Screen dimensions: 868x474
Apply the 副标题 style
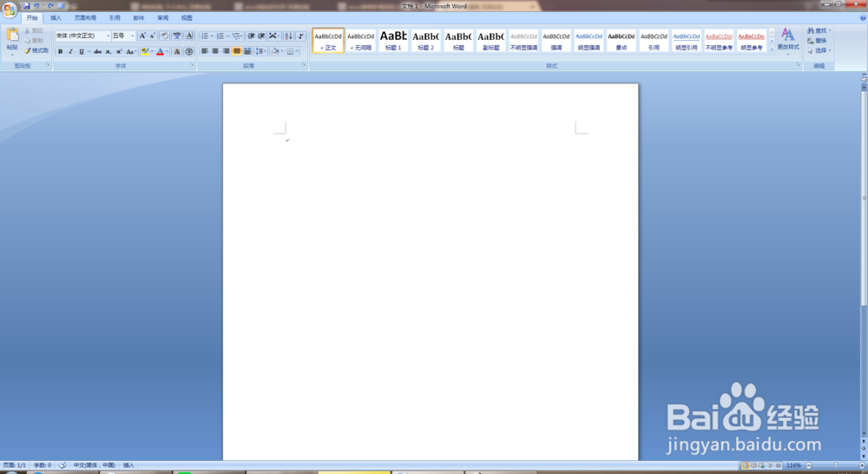coord(490,41)
